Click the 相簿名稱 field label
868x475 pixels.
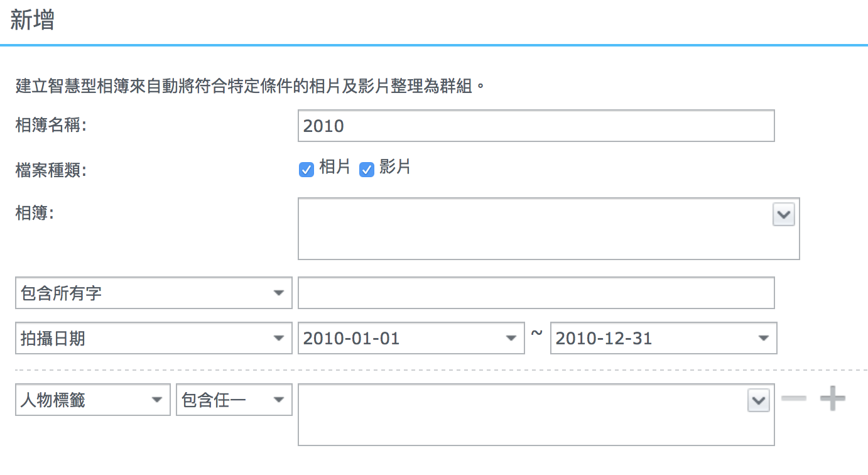point(51,125)
